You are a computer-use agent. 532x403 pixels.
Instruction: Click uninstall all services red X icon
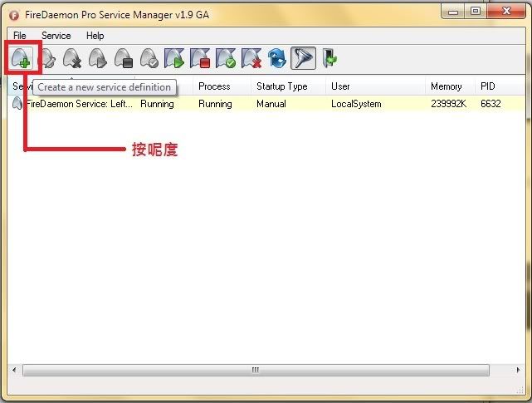pyautogui.click(x=251, y=58)
